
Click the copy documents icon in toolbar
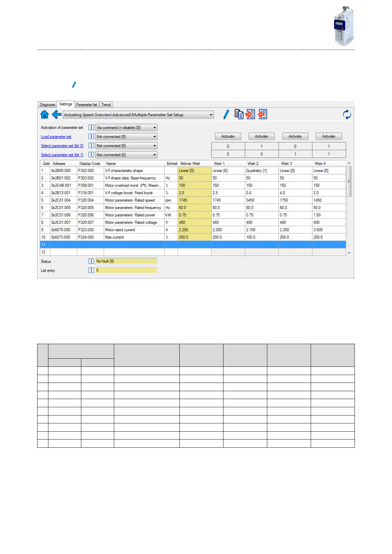click(239, 114)
